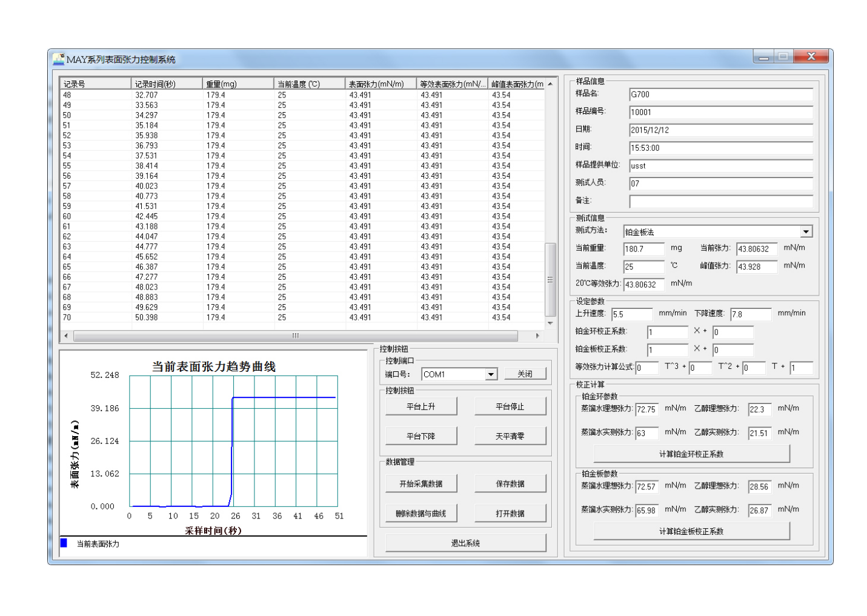Viewport: 867px width, 616px height.
Task: Click the app icon in title bar
Action: pyautogui.click(x=58, y=59)
